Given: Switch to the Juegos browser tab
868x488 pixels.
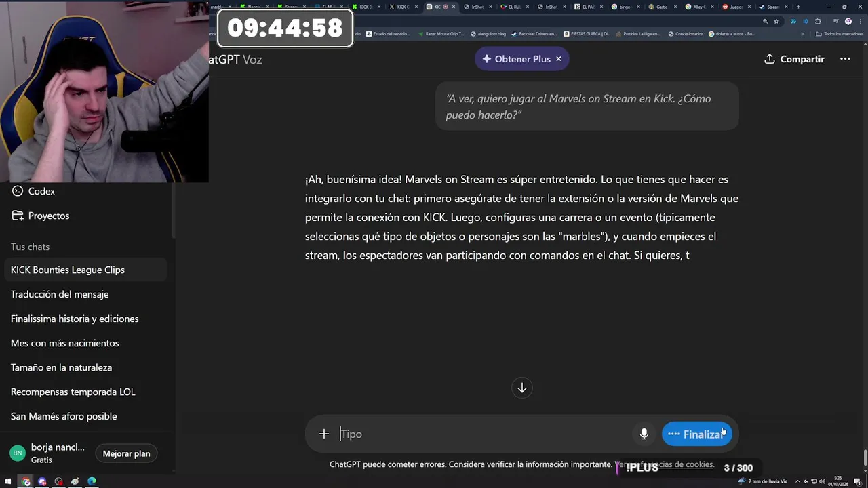Looking at the screenshot, I should [x=736, y=7].
